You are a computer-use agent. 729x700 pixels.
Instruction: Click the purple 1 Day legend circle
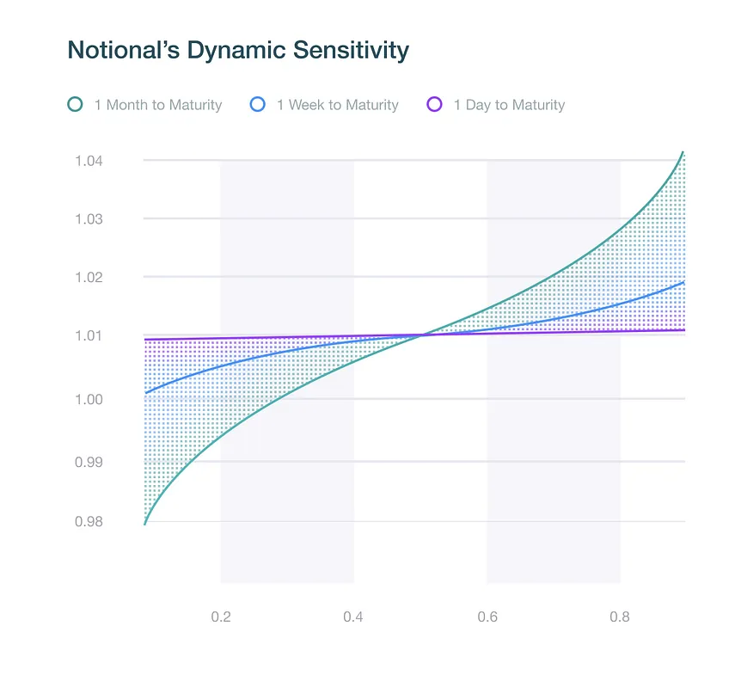(435, 104)
